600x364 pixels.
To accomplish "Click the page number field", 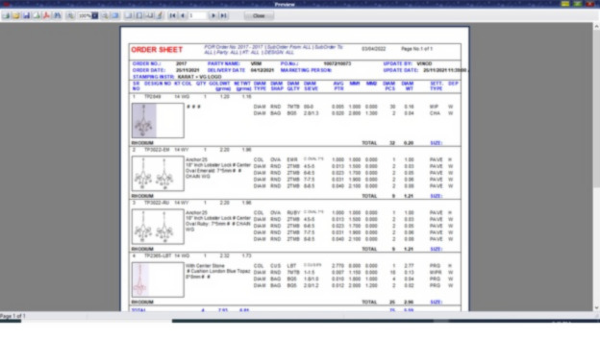I will tap(197, 15).
